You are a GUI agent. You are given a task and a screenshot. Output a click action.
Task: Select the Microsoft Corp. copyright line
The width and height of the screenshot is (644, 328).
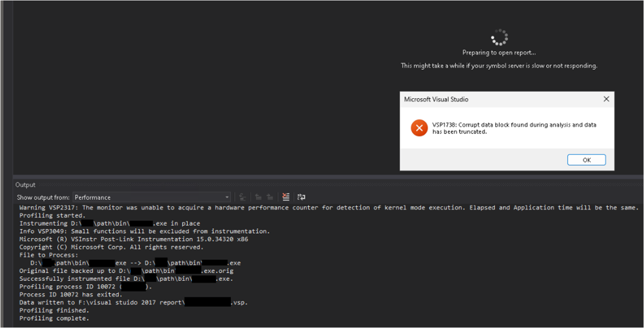111,247
